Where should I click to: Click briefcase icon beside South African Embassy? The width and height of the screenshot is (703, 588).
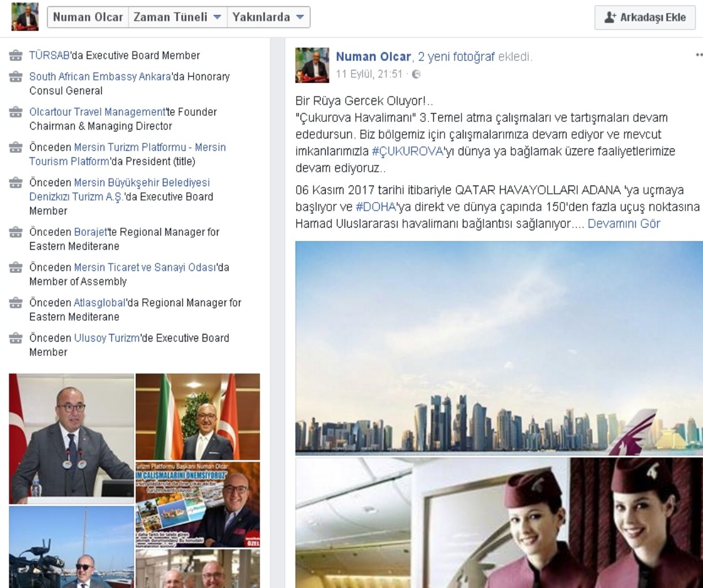[x=16, y=77]
